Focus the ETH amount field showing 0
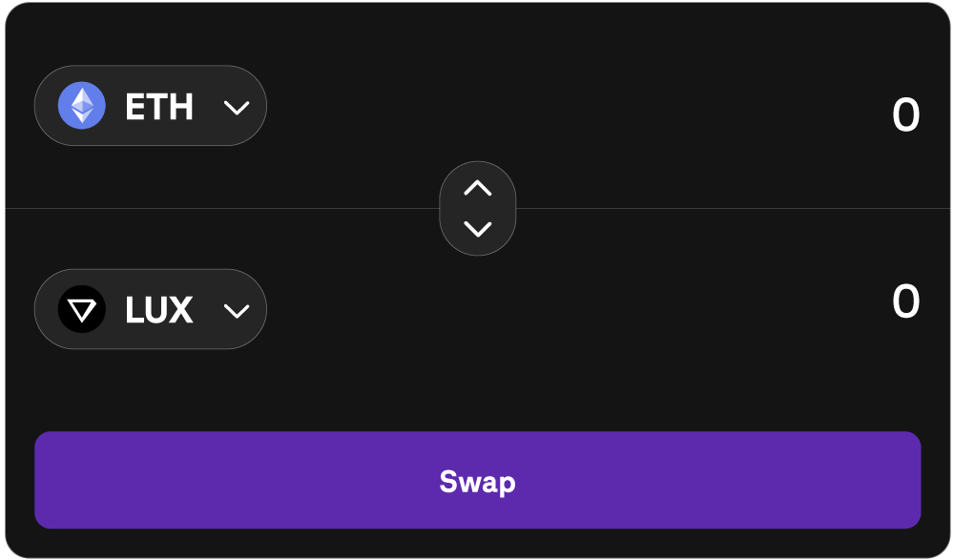Viewport: 954px width, 560px height. [904, 116]
